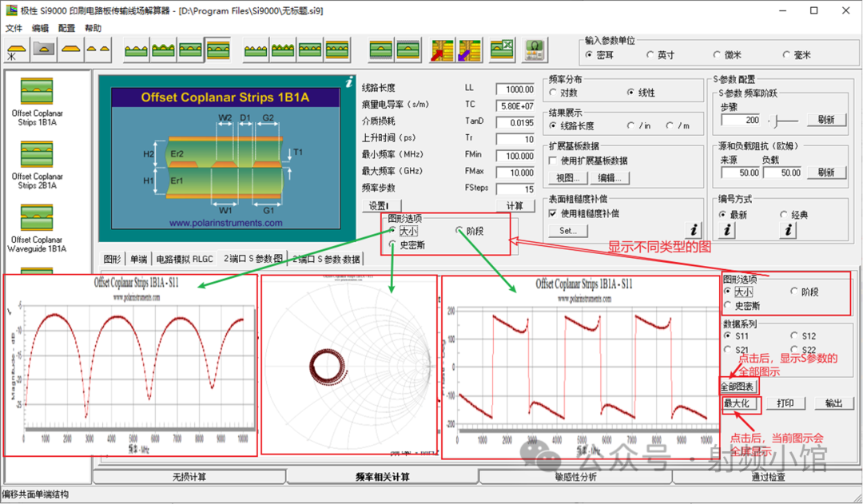Choose S21 in the data series

coord(728,350)
